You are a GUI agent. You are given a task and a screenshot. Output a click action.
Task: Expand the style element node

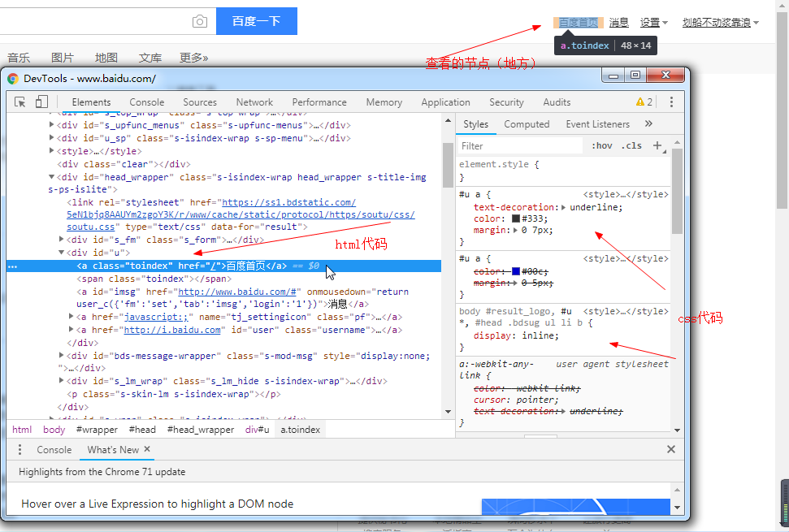pyautogui.click(x=51, y=151)
